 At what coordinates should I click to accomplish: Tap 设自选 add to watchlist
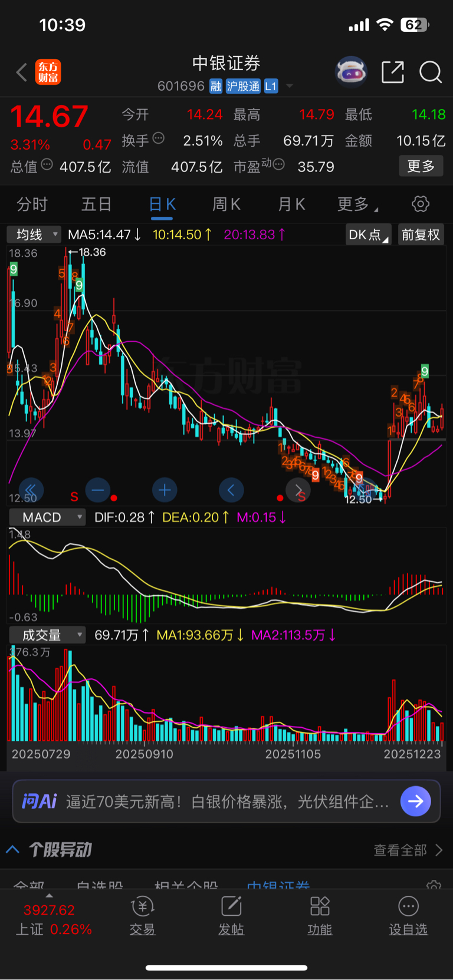coord(408,917)
